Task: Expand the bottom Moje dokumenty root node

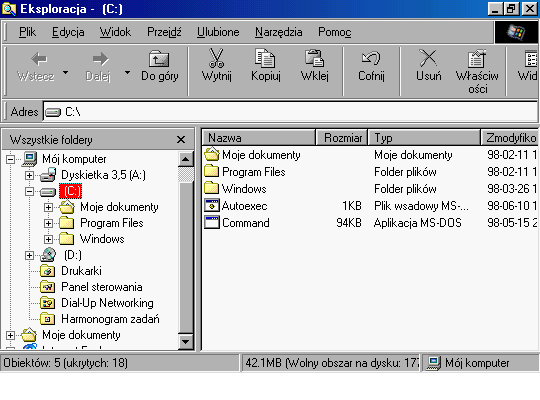Action: (x=10, y=335)
